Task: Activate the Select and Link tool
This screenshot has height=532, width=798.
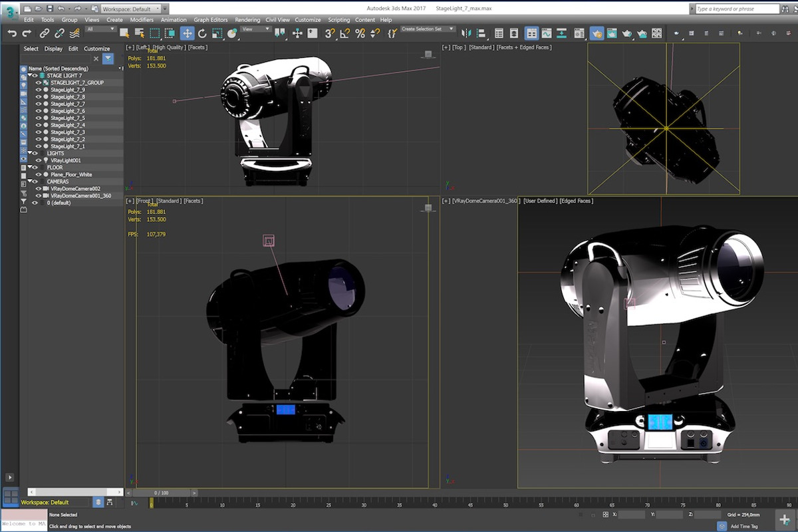Action: 45,33
